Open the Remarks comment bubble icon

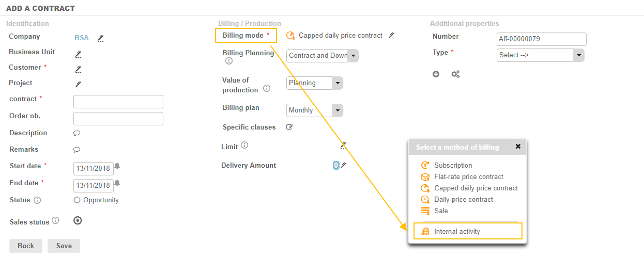pos(77,150)
